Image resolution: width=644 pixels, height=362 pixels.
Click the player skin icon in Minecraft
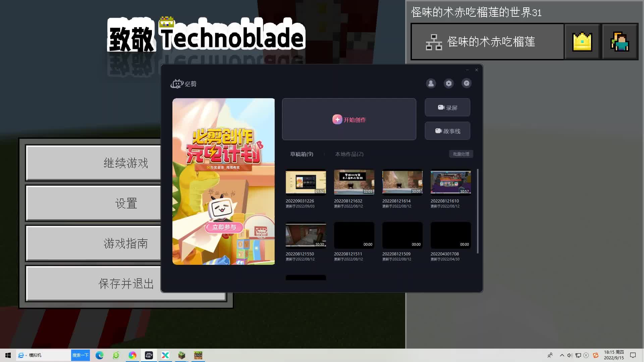pos(620,42)
